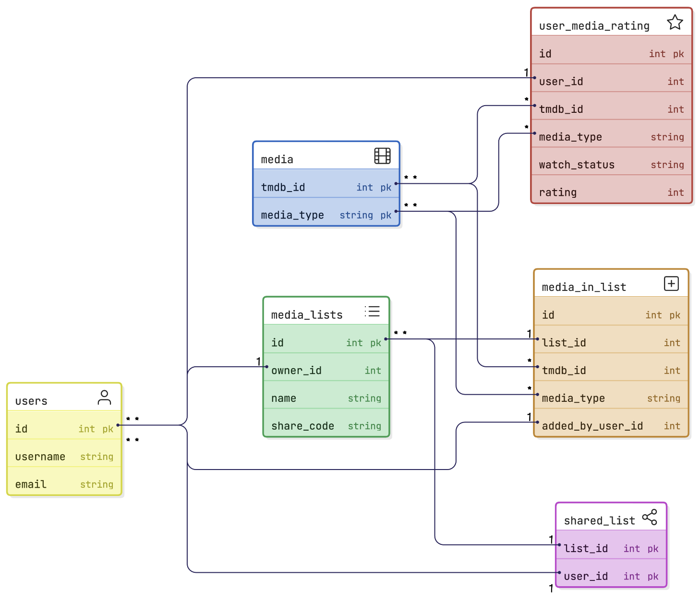Click 'string' type of watch_status
The width and height of the screenshot is (700, 603).
tap(667, 165)
